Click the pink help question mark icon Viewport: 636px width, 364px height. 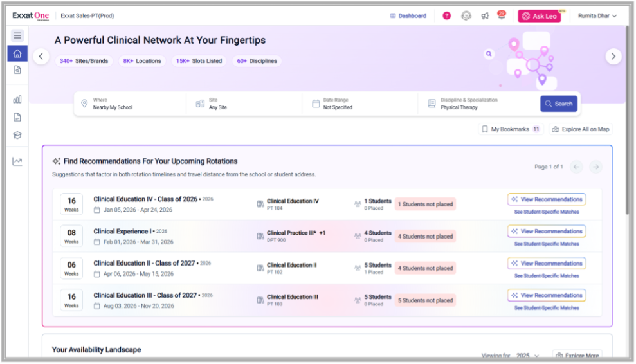(x=447, y=16)
